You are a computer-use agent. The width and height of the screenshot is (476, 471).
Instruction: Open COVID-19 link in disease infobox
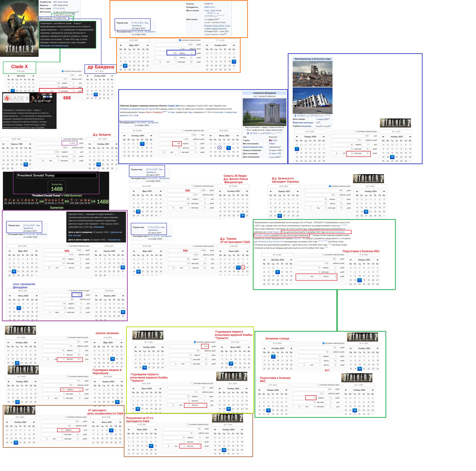click(x=208, y=4)
